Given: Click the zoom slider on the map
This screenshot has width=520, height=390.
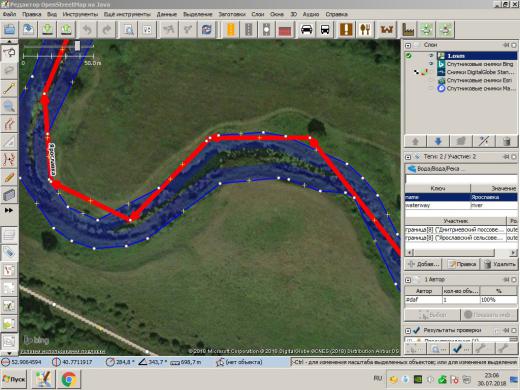Looking at the screenshot, I should coord(77,46).
